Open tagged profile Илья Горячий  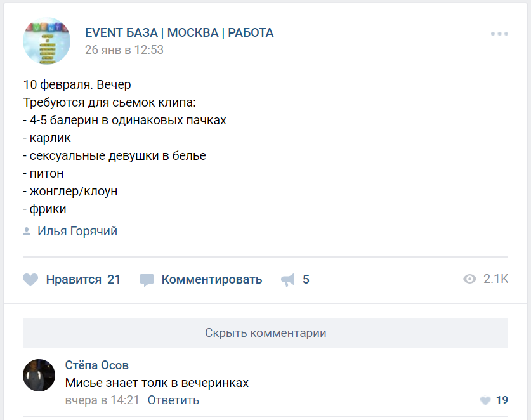74,231
